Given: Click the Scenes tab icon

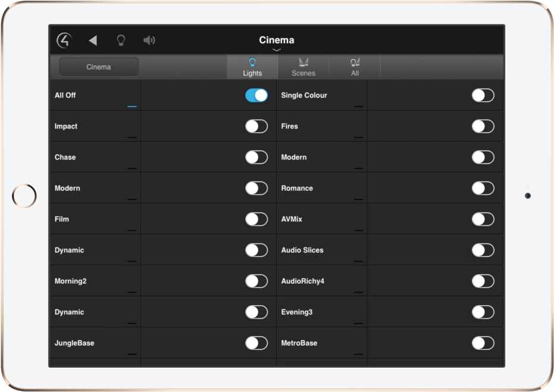Looking at the screenshot, I should point(303,62).
